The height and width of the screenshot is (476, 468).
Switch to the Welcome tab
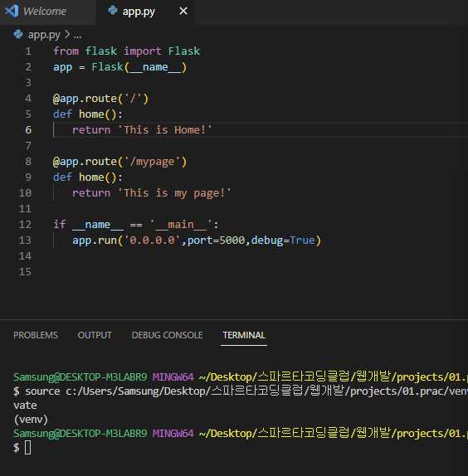(45, 12)
